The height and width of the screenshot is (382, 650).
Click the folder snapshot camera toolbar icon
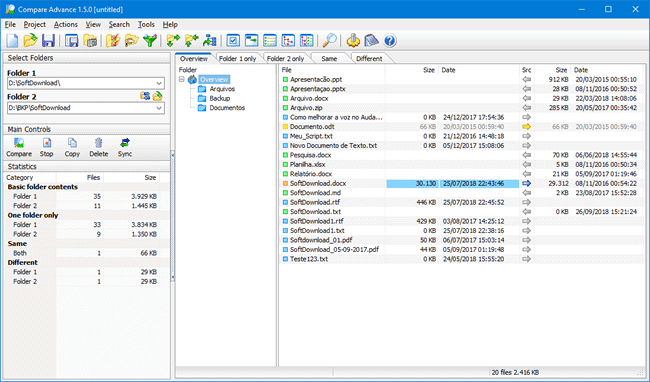[90, 41]
